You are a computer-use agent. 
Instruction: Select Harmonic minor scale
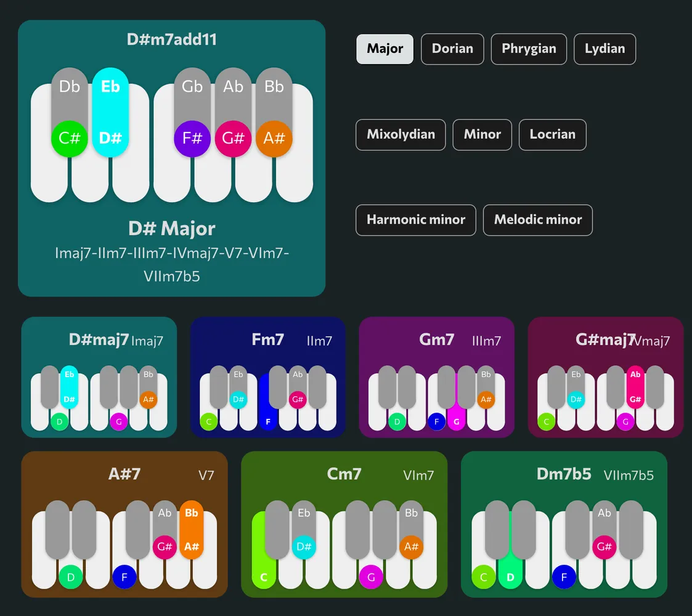pyautogui.click(x=416, y=220)
